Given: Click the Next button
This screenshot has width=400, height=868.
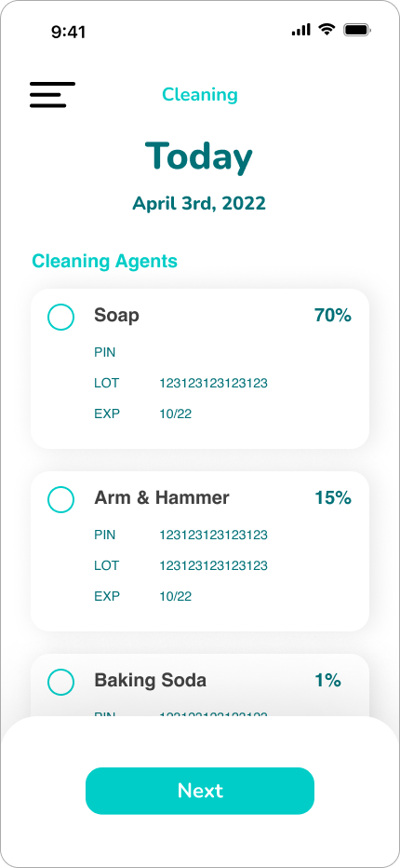Looking at the screenshot, I should [x=200, y=791].
